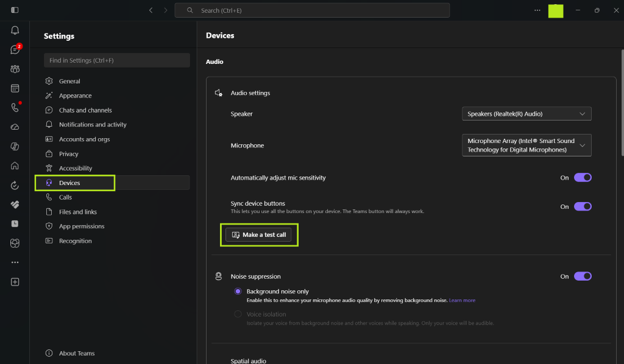Image resolution: width=624 pixels, height=364 pixels.
Task: Go forward with the right arrow
Action: pos(166,10)
